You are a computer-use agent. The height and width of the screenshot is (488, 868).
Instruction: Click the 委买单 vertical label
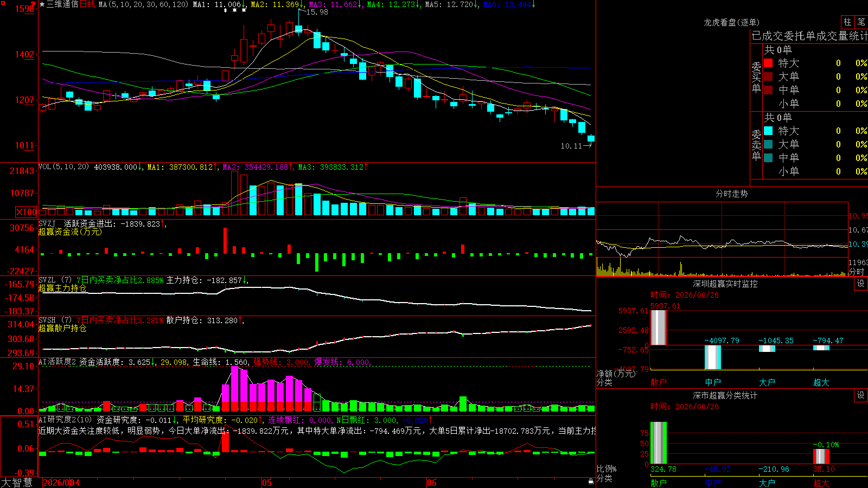(x=756, y=77)
